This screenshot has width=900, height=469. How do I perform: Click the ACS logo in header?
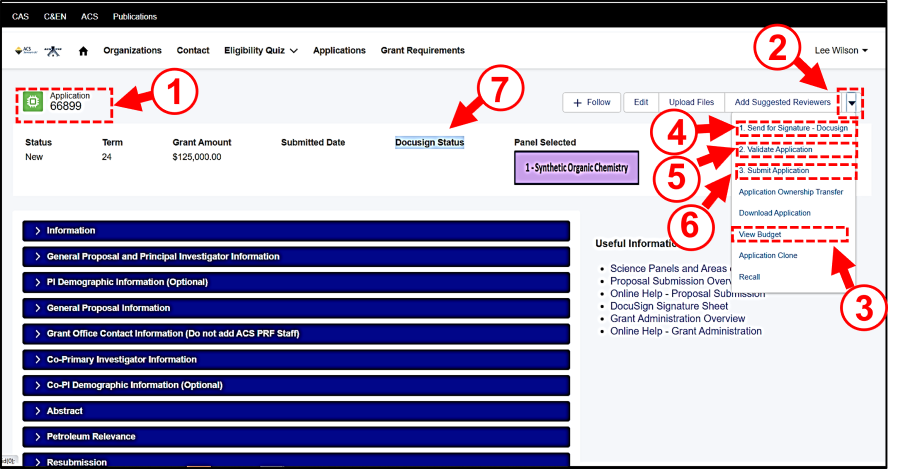pyautogui.click(x=26, y=51)
